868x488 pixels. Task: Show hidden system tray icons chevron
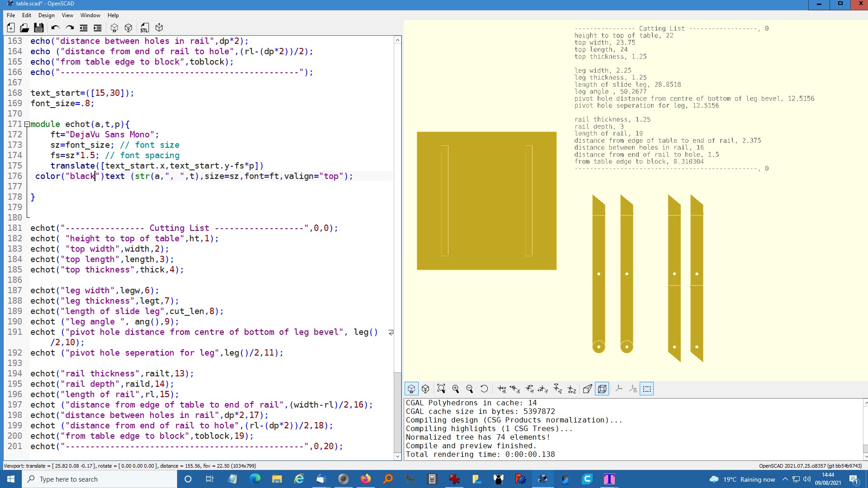(x=785, y=479)
